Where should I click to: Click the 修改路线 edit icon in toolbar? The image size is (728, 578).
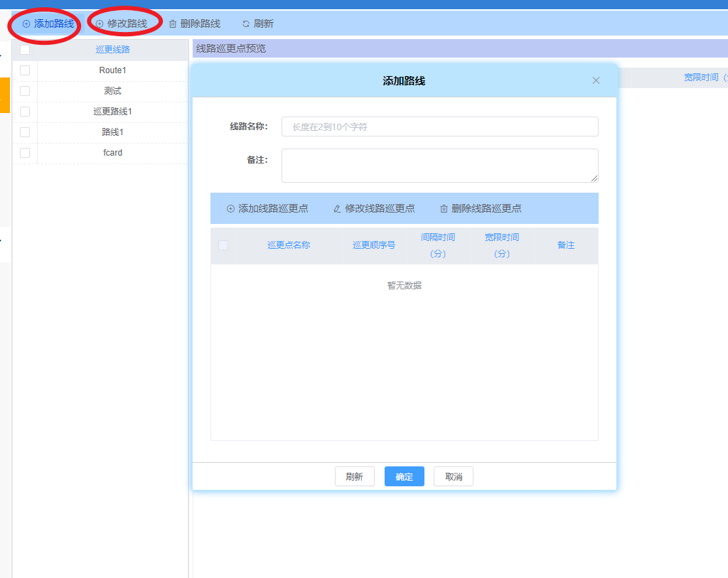(x=100, y=24)
